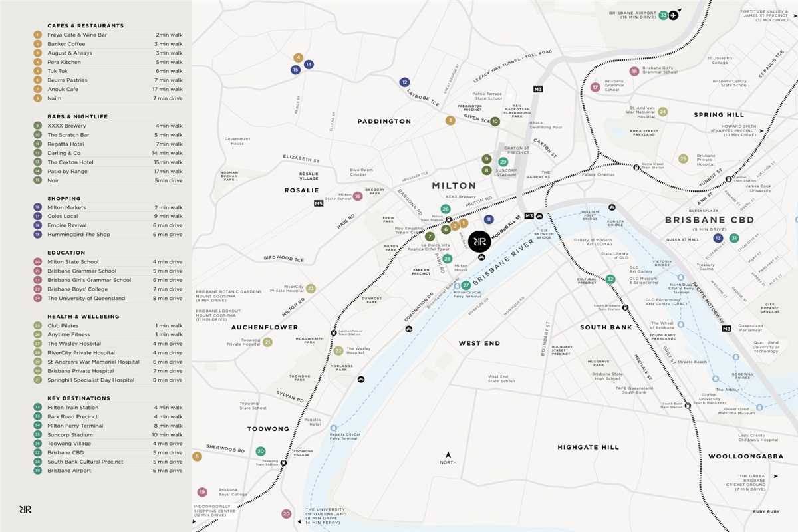
Task: Click the SOUTH BANK area label
Action: pos(606,327)
